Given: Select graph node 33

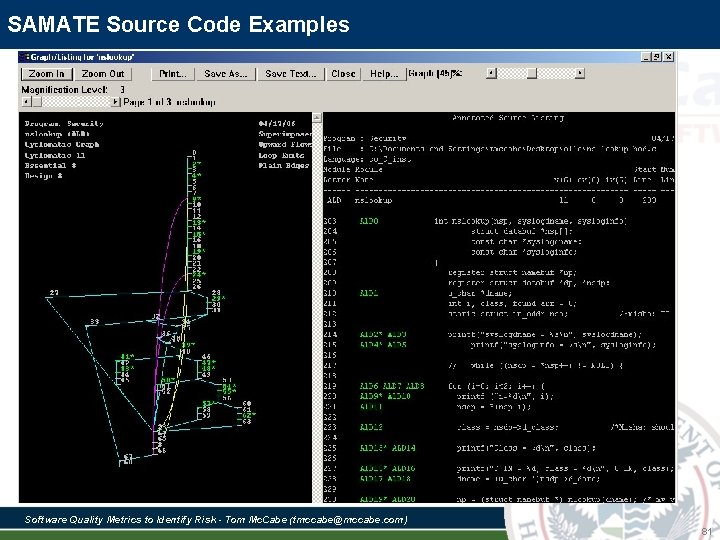Looking at the screenshot, I should 94,321.
